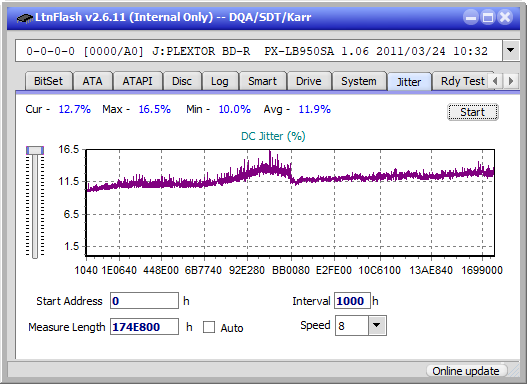Open the Smart tab
This screenshot has width=527, height=384.
262,81
